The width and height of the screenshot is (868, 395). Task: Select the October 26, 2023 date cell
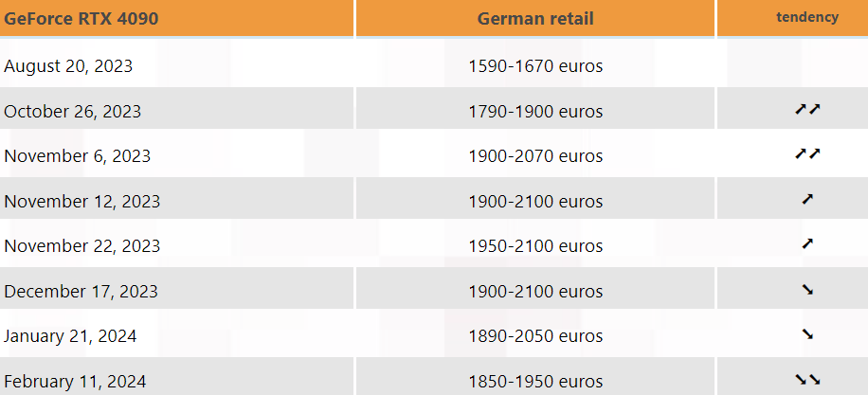[x=73, y=111]
